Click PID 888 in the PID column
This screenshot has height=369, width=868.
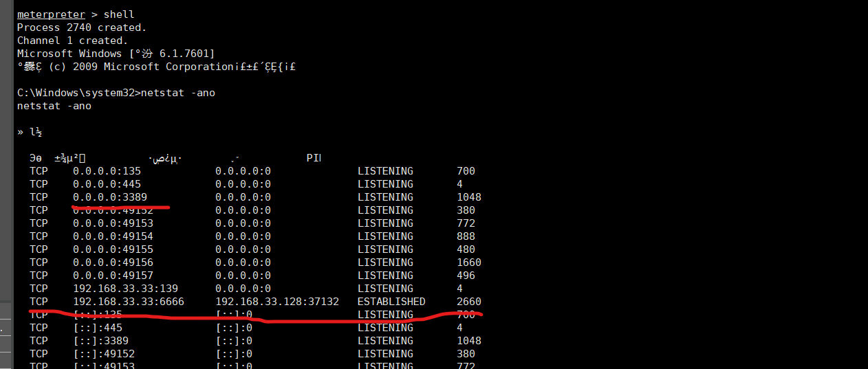pos(466,236)
